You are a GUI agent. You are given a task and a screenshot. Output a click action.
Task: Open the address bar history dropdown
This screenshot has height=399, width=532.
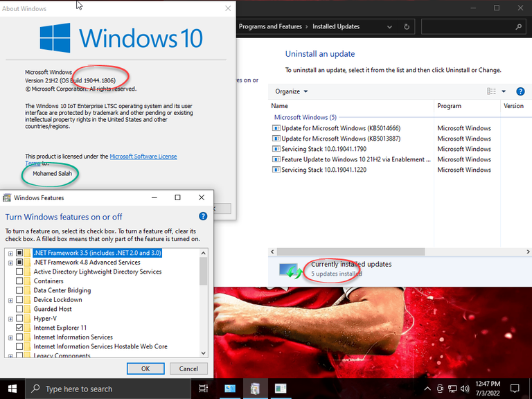389,27
